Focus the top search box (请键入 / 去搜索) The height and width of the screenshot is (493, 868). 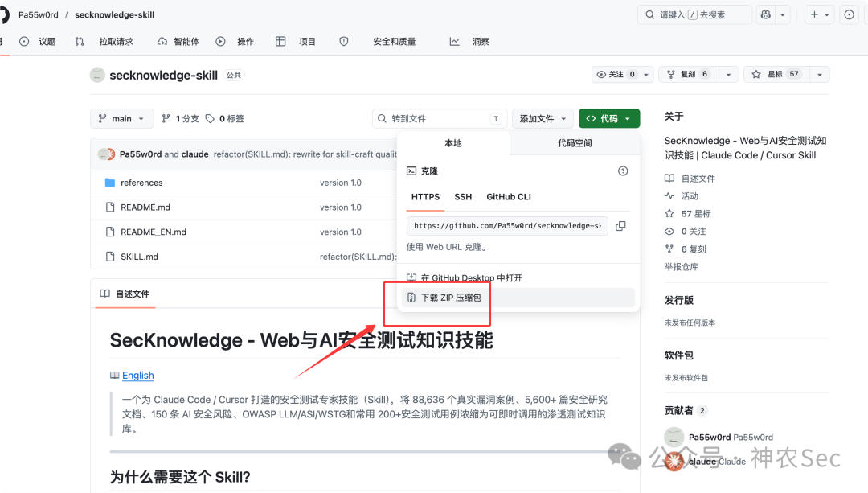coord(694,15)
